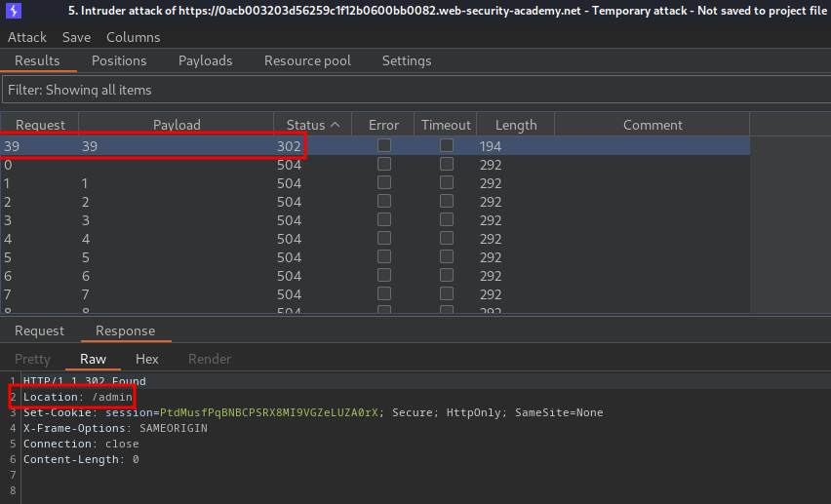Switch to the Positions tab

(119, 60)
